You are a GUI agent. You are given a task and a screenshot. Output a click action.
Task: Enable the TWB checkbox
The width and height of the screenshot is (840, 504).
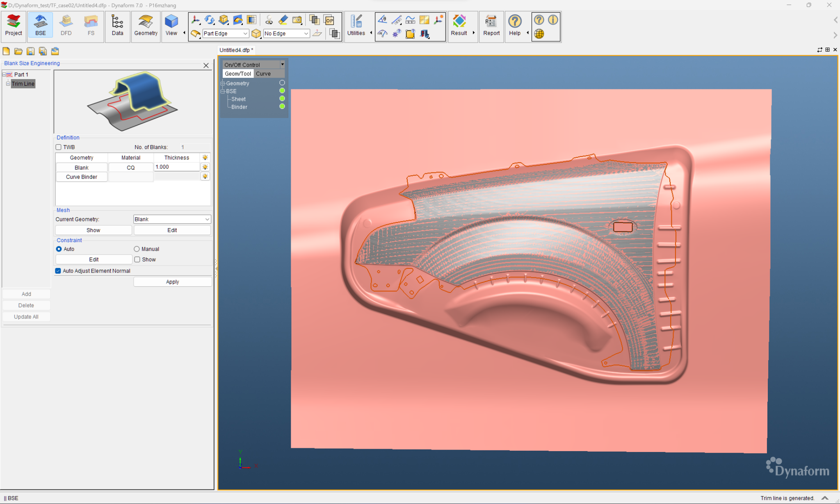tap(58, 147)
